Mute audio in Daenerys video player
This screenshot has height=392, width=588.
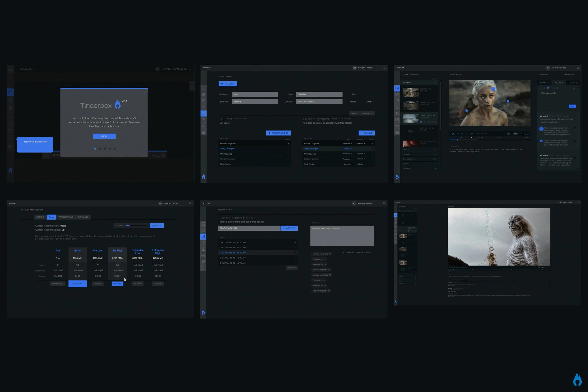point(509,134)
